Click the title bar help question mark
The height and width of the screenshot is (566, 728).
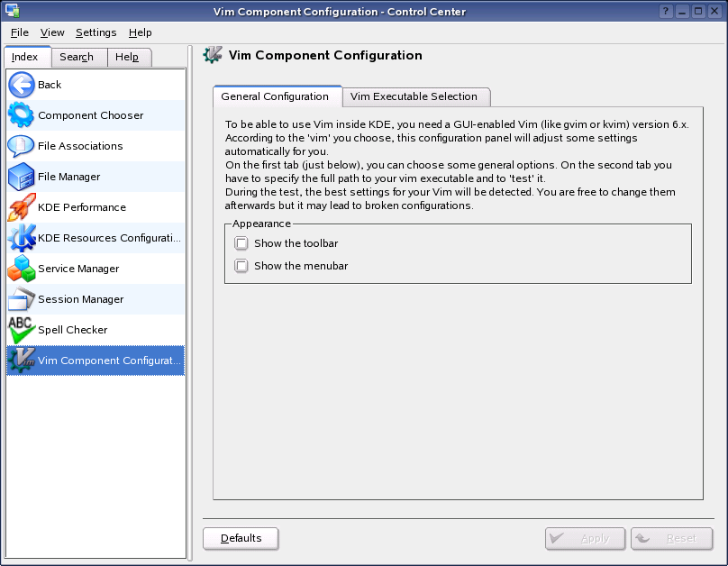pos(666,11)
